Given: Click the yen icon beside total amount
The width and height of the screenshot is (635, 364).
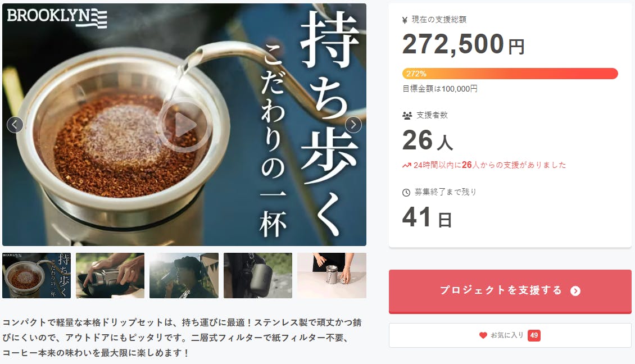Looking at the screenshot, I should pos(405,20).
